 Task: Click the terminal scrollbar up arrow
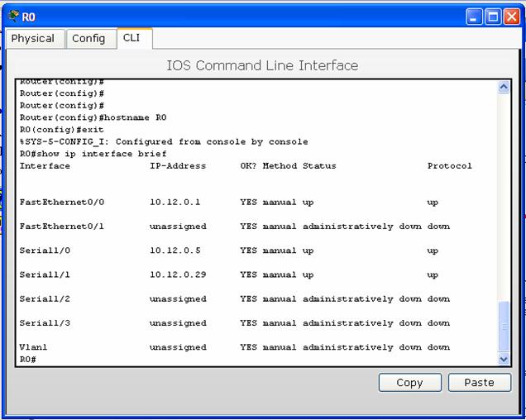[504, 86]
